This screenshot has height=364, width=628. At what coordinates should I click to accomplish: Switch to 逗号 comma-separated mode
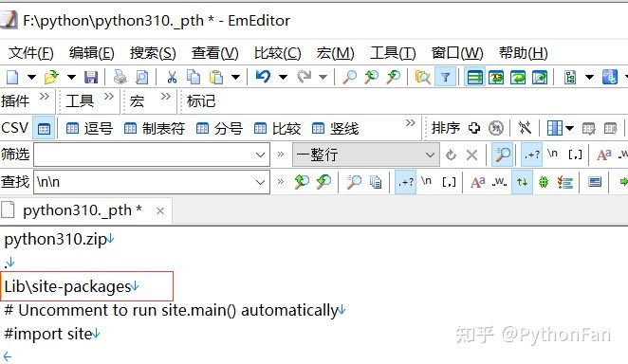89,128
